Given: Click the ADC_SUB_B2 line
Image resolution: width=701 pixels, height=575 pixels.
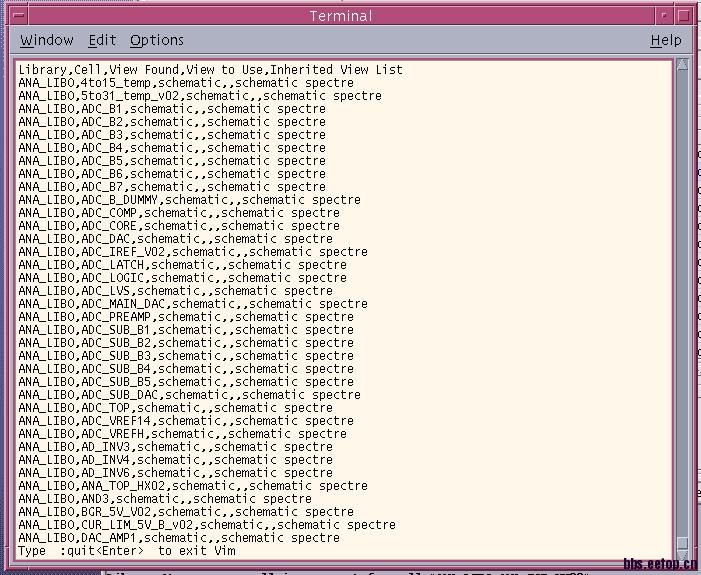Looking at the screenshot, I should (x=186, y=342).
